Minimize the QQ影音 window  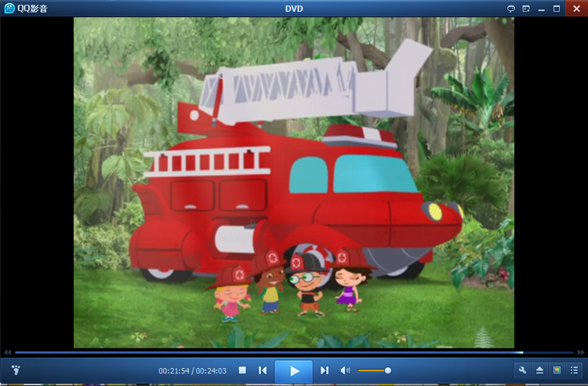[x=542, y=9]
